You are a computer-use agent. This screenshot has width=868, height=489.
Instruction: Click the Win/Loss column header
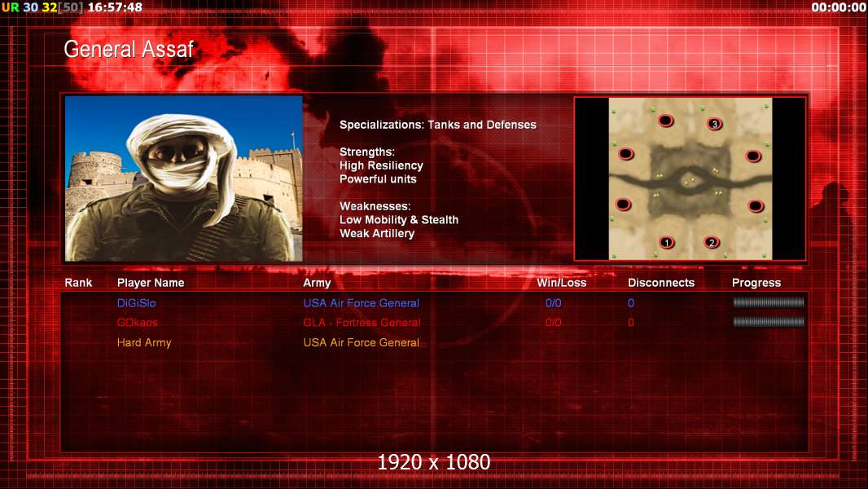coord(561,283)
